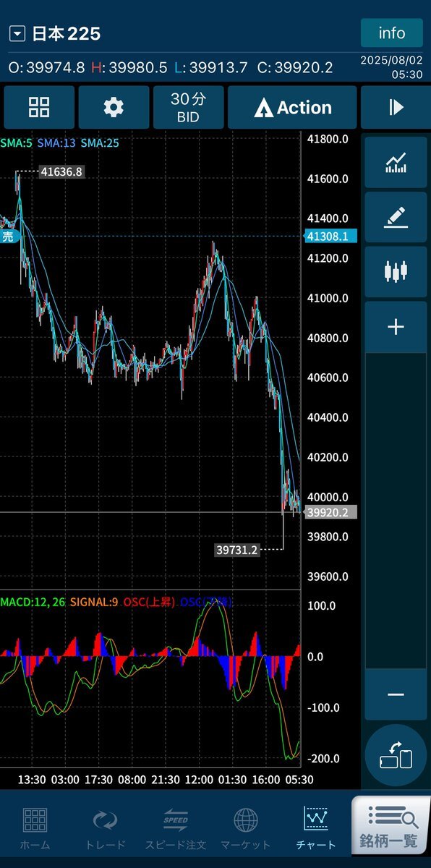
Task: Tap the high value H:39980.5
Action: (x=129, y=67)
